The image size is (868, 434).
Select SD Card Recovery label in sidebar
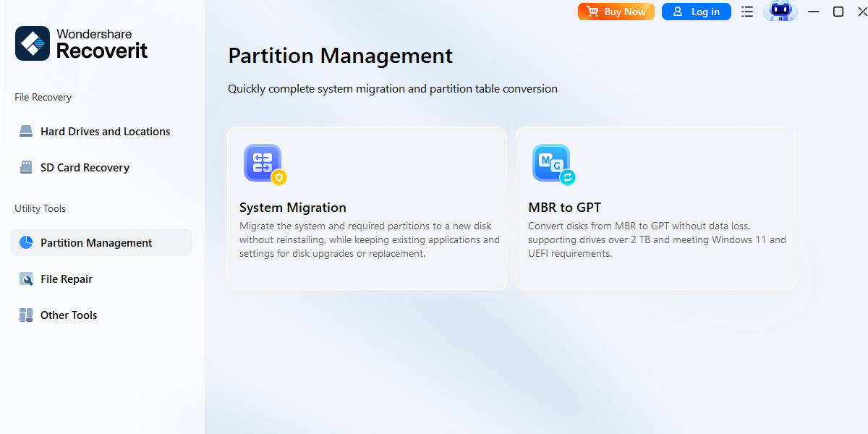(85, 168)
